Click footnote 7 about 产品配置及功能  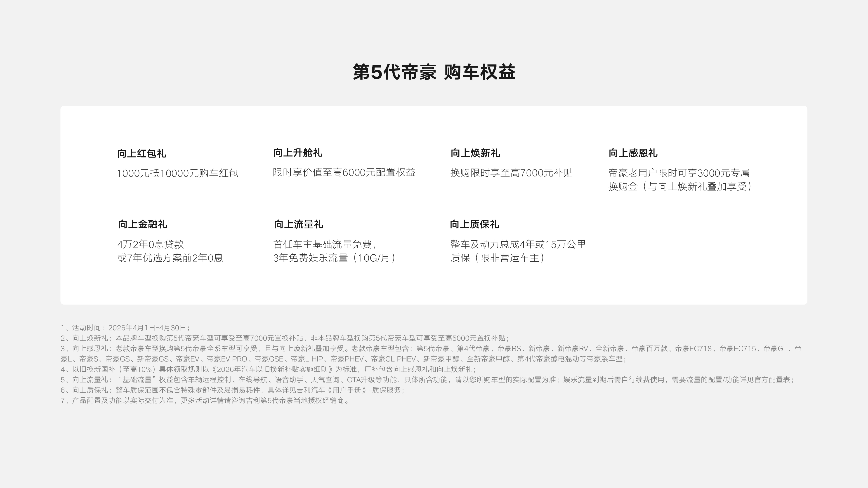point(205,400)
